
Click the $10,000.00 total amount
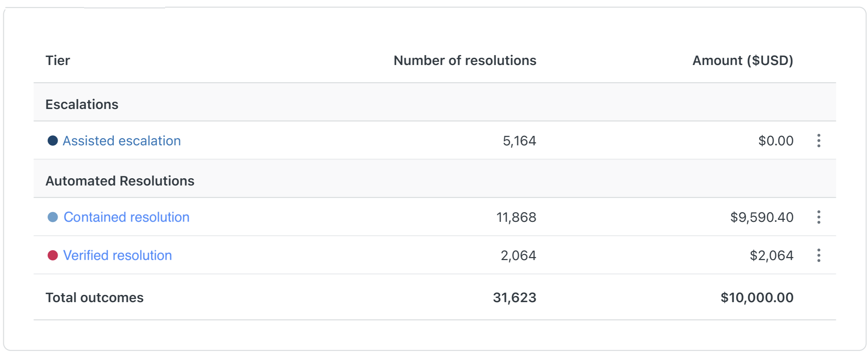757,298
